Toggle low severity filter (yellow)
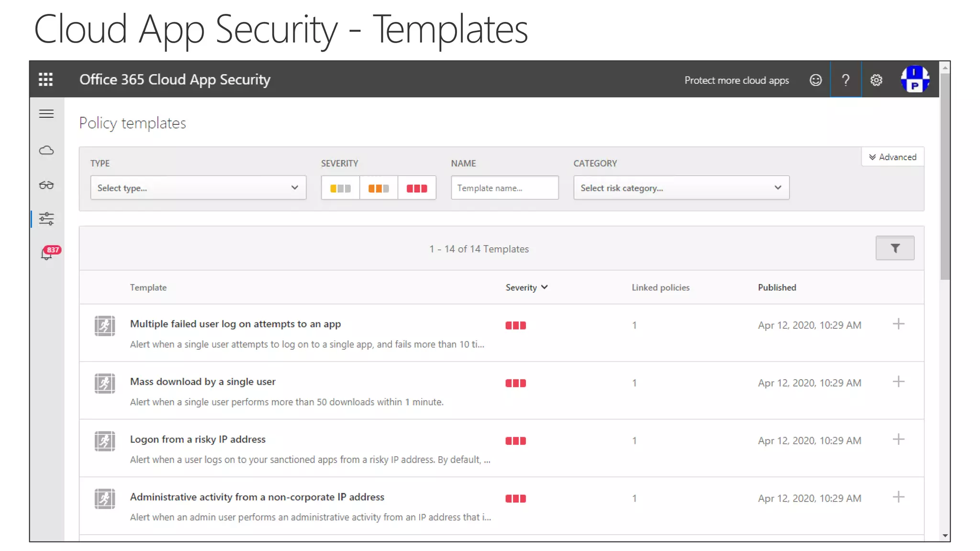This screenshot has width=980, height=551. click(340, 188)
